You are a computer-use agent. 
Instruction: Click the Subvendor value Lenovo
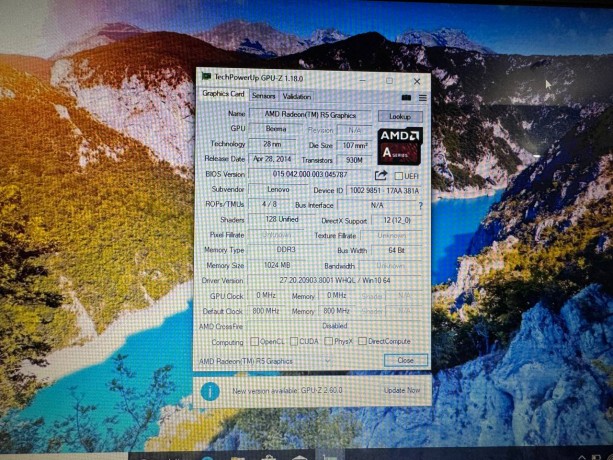point(278,190)
